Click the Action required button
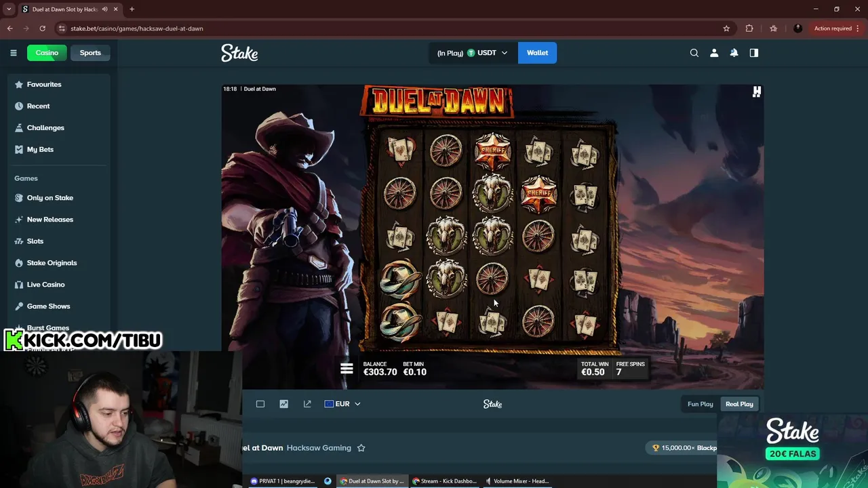Image resolution: width=868 pixels, height=488 pixels. point(837,28)
